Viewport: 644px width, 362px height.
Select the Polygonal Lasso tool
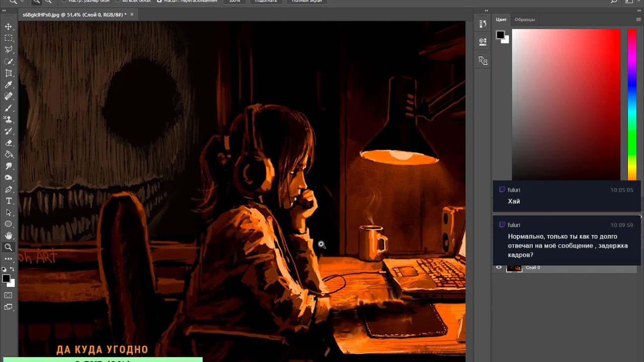pyautogui.click(x=9, y=49)
